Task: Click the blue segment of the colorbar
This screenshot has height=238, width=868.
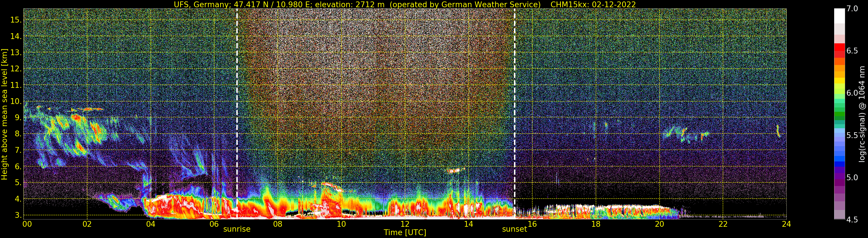Action: point(839,164)
